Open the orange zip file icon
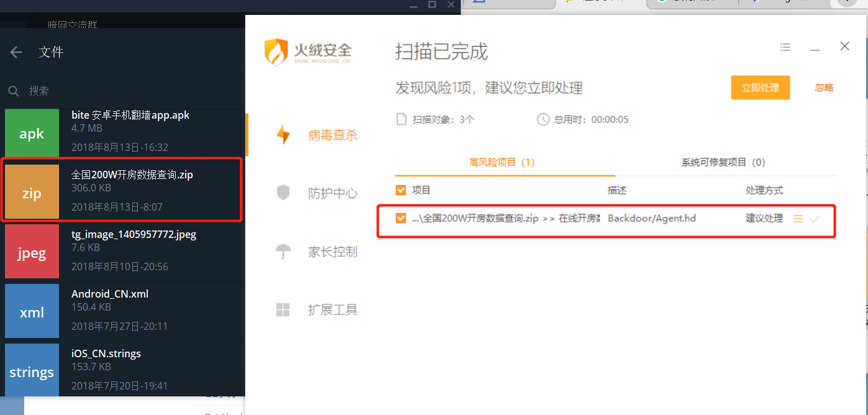 (x=32, y=192)
